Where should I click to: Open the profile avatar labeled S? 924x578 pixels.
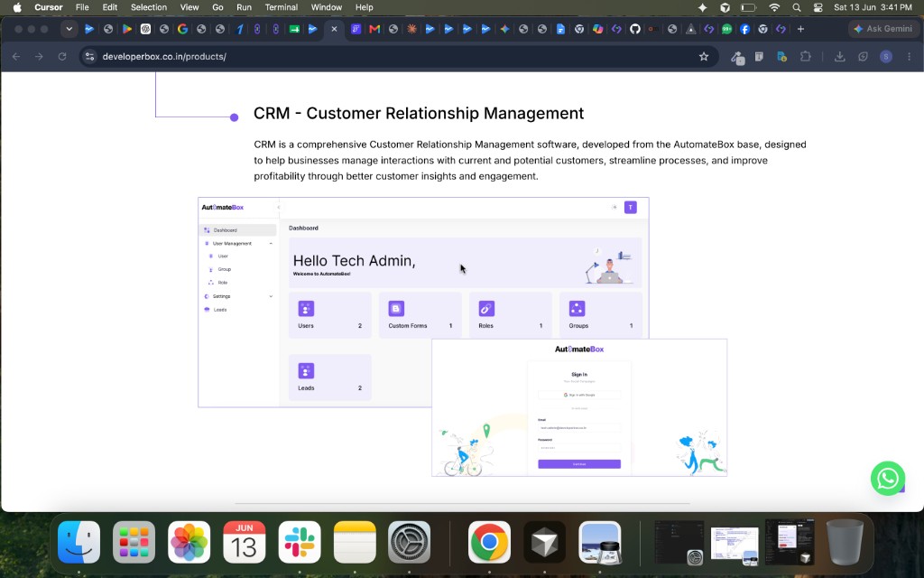[886, 57]
